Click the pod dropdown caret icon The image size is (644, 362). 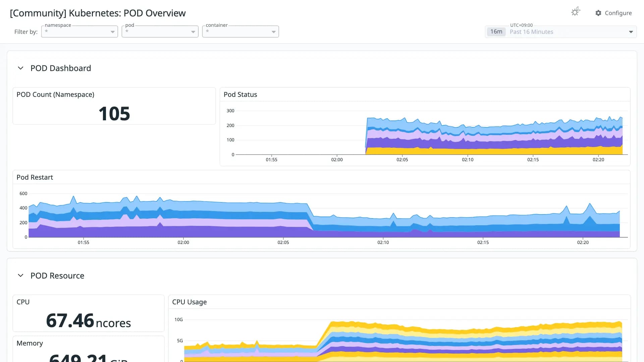193,32
